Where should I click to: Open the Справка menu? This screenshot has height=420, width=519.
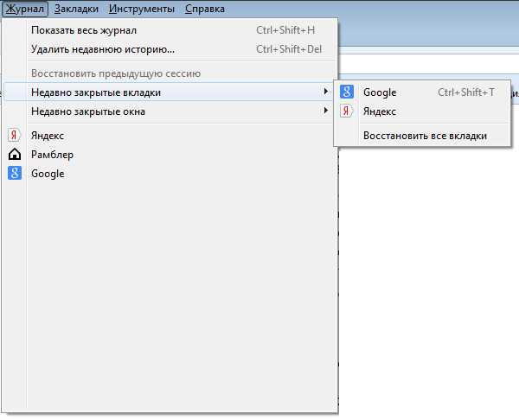(205, 9)
